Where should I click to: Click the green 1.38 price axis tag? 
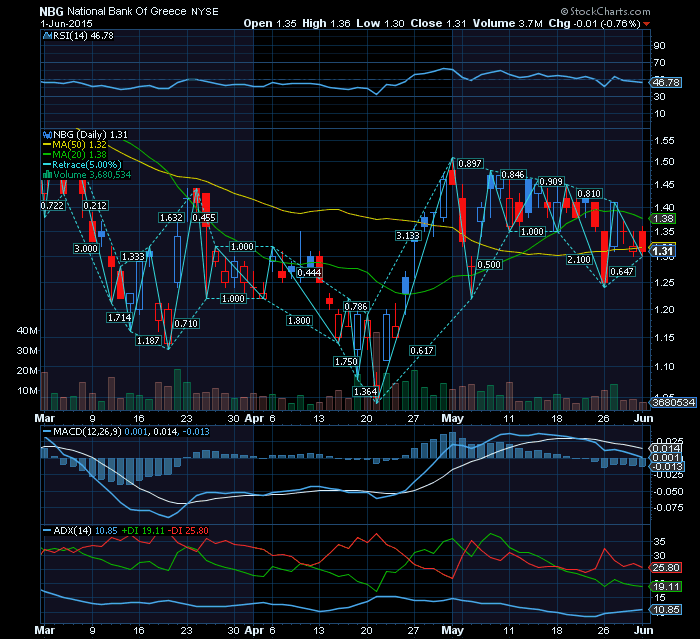[x=663, y=219]
